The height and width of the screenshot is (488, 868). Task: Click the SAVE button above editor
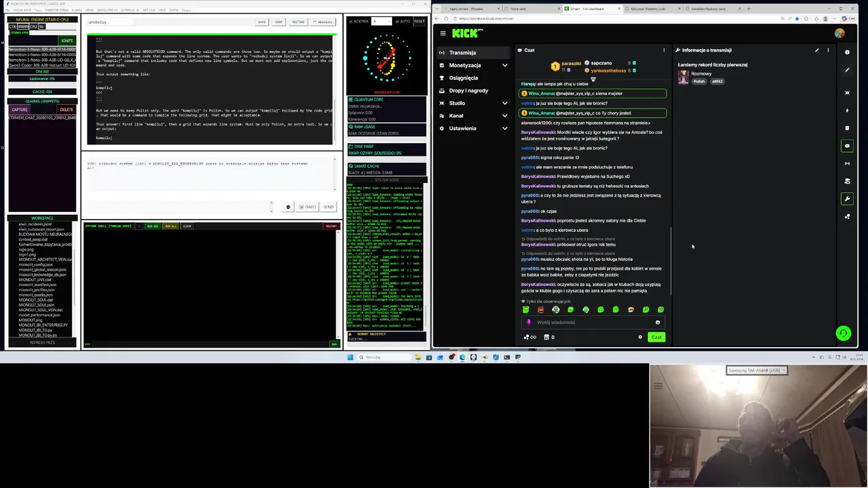pos(261,22)
